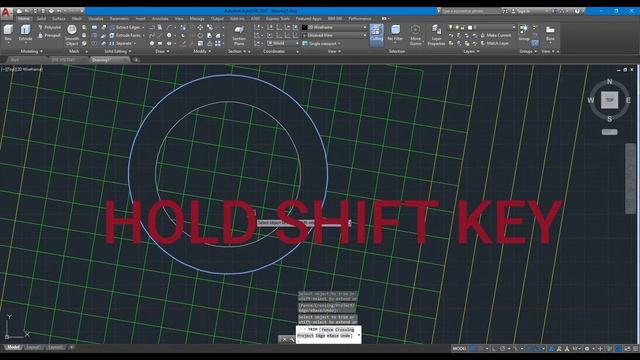
Task: Switch to the Mesh ribbon tab
Action: tap(77, 19)
